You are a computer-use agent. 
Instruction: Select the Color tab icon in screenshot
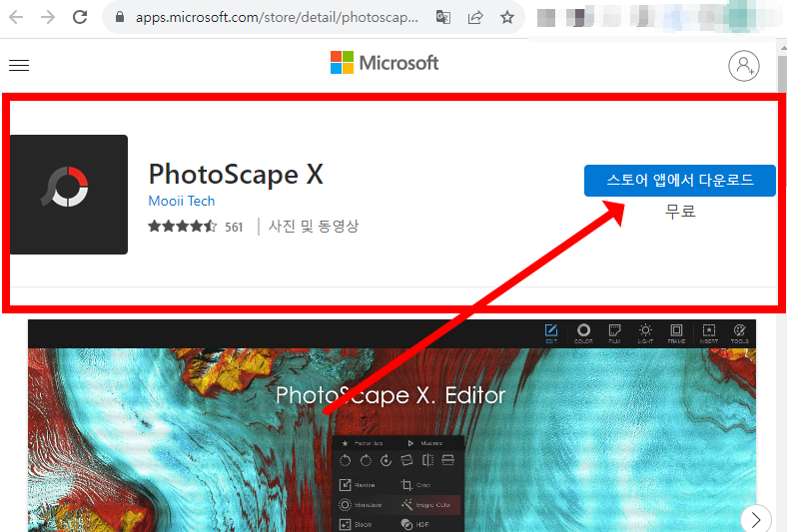tap(583, 333)
